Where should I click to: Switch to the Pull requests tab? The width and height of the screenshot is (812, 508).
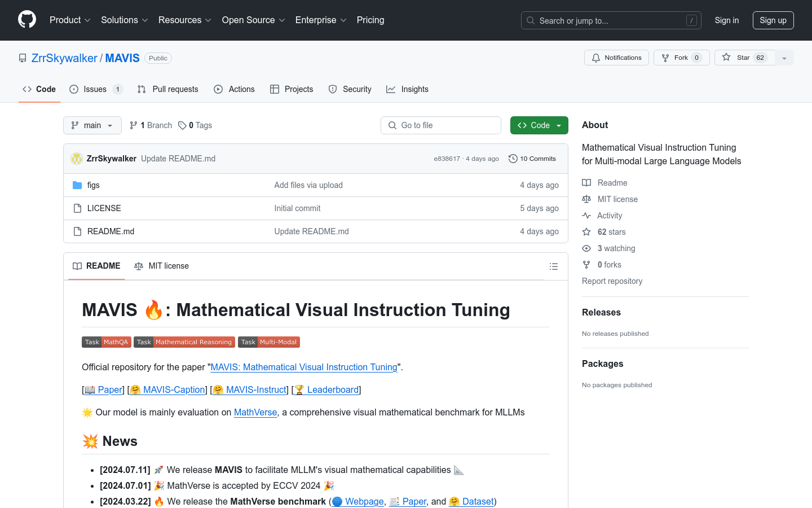(x=167, y=89)
